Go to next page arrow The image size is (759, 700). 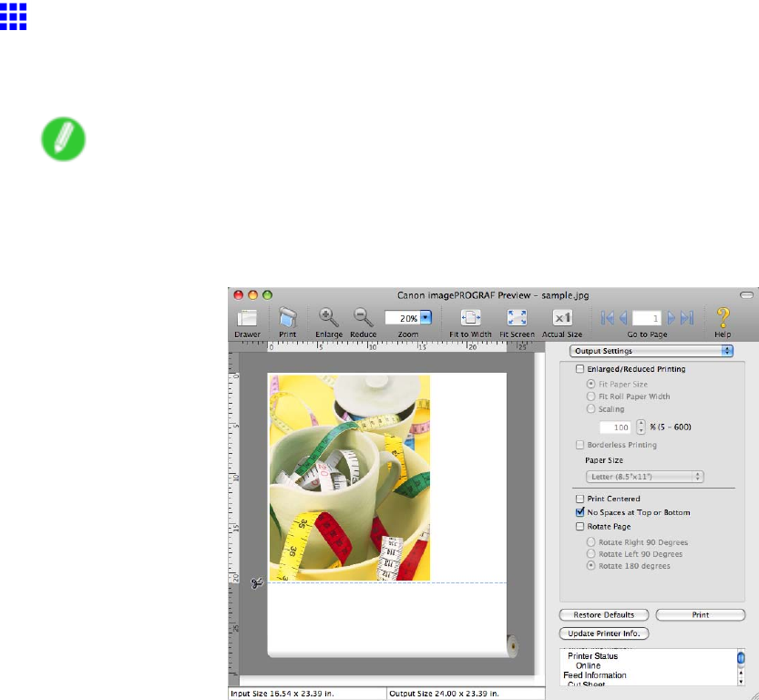(x=671, y=318)
